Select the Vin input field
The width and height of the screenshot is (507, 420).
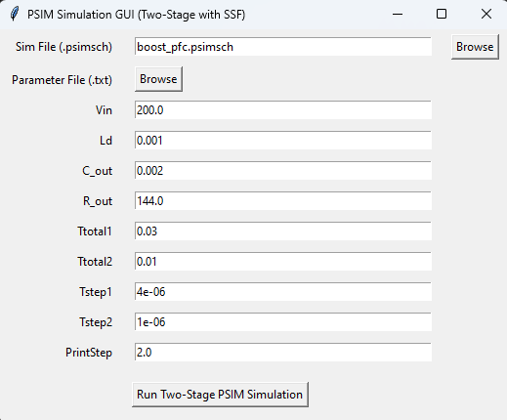tap(283, 110)
